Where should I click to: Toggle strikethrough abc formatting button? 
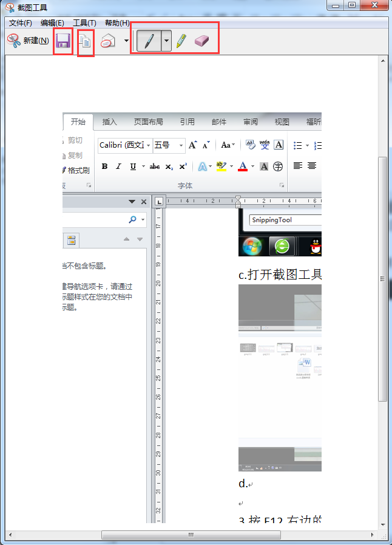pos(155,166)
